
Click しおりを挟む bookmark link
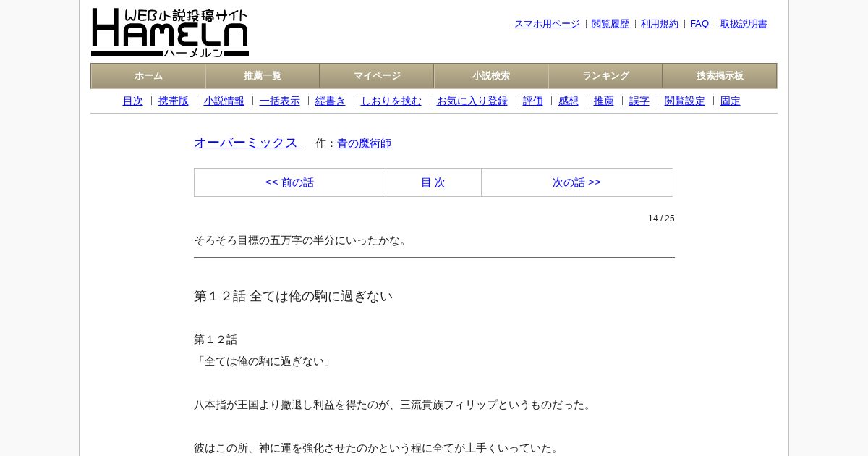point(391,101)
